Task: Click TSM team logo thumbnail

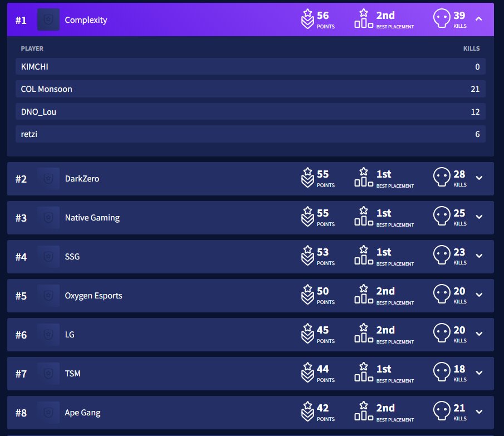Action: (48, 373)
